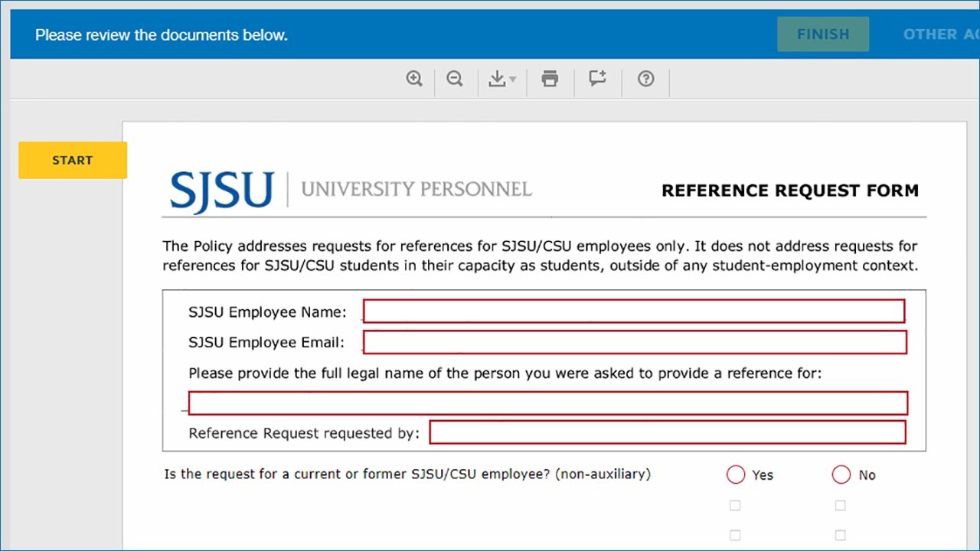Viewport: 980px width, 551px height.
Task: Click the Reference Request requested by field
Action: pos(667,432)
